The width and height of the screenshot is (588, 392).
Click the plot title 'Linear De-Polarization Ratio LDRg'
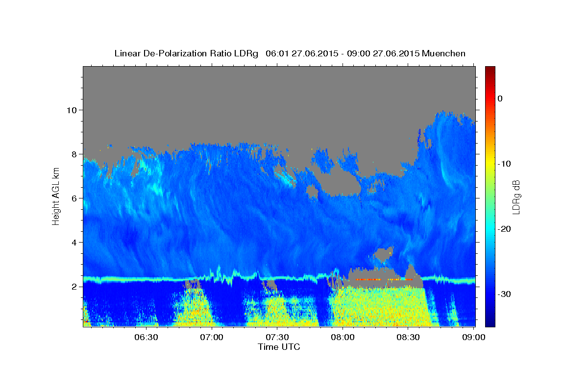(x=186, y=53)
